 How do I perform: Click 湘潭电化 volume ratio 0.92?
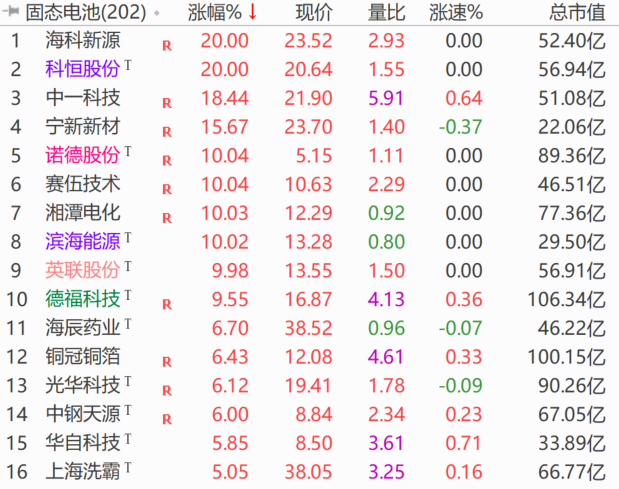pos(386,214)
